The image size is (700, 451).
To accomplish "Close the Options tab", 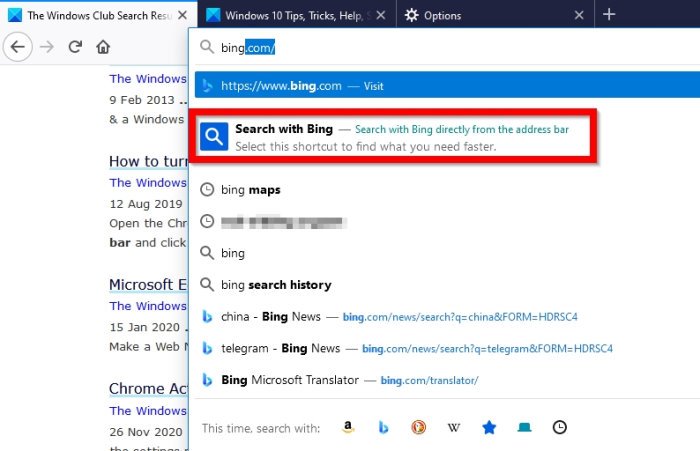I will [579, 15].
